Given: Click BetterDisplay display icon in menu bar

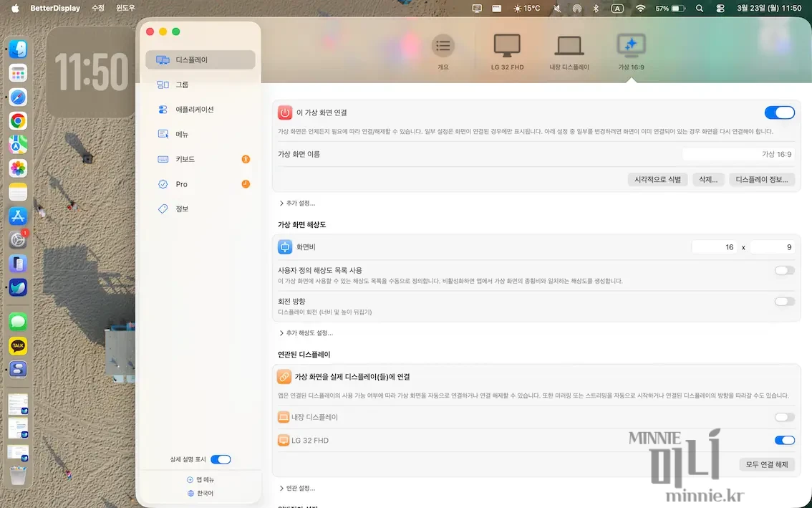Looking at the screenshot, I should pos(477,9).
